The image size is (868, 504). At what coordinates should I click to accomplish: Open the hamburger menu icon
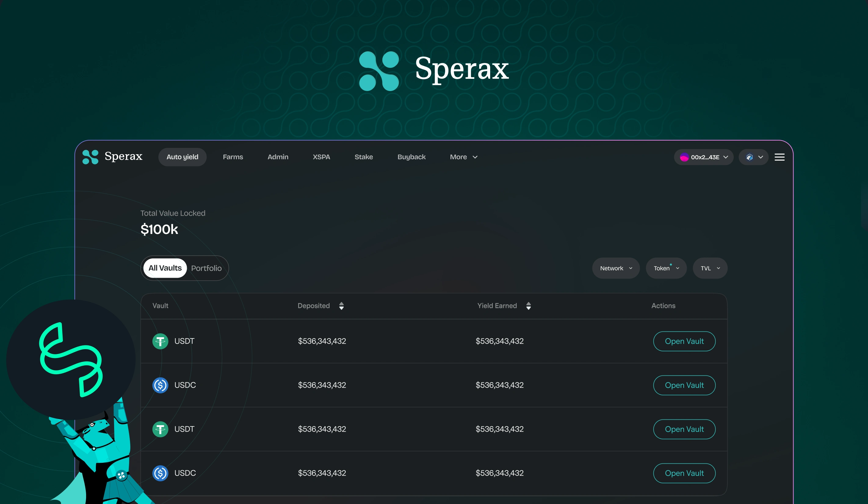coord(779,157)
